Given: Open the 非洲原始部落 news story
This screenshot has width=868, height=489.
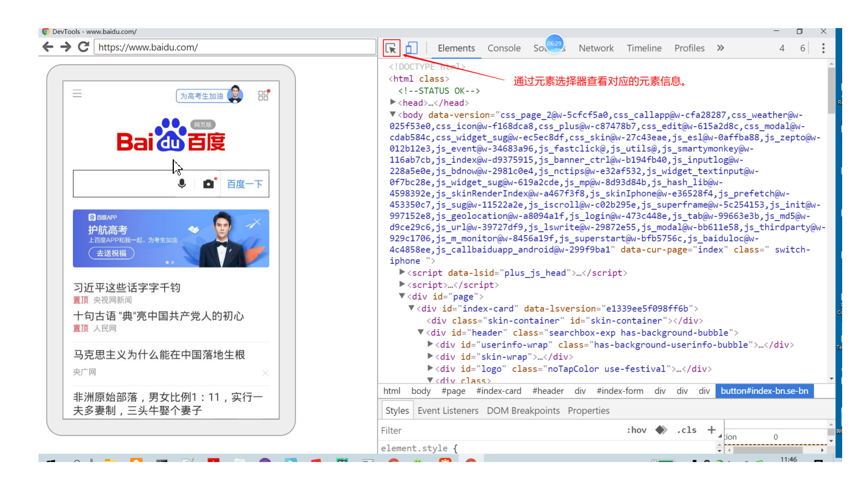Looking at the screenshot, I should tap(168, 404).
